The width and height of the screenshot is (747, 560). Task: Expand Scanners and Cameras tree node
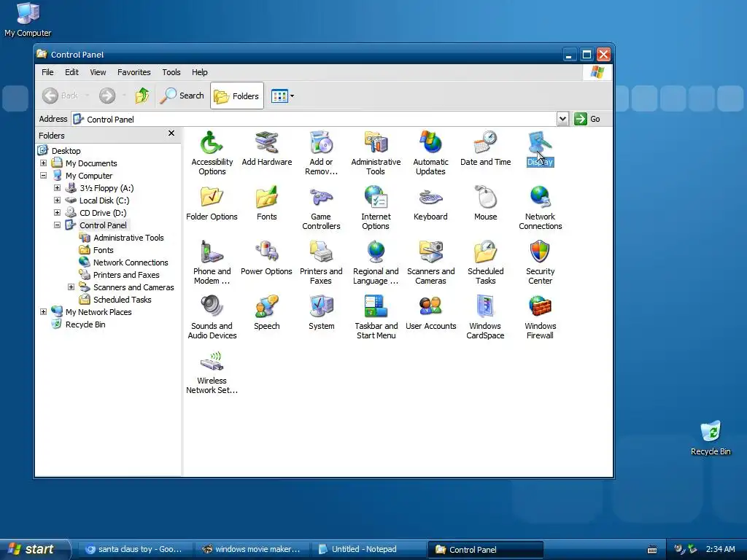pyautogui.click(x=71, y=287)
